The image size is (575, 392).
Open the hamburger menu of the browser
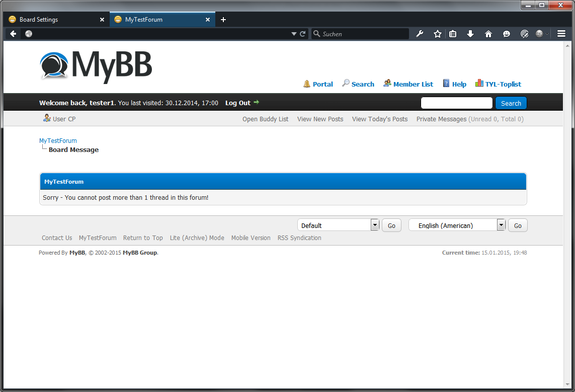coord(561,34)
